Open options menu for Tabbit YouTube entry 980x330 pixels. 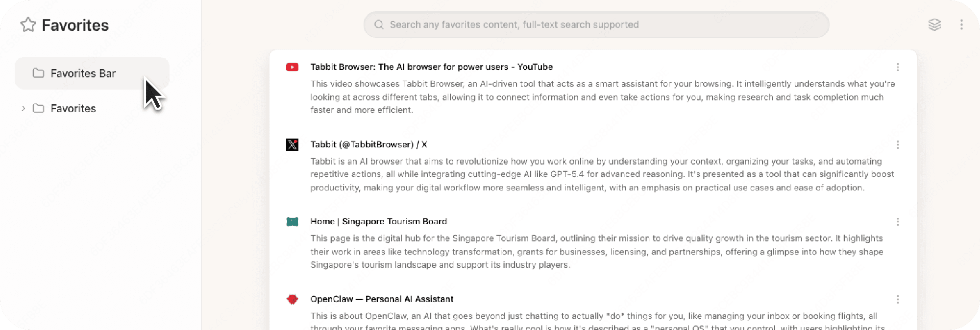(x=898, y=67)
